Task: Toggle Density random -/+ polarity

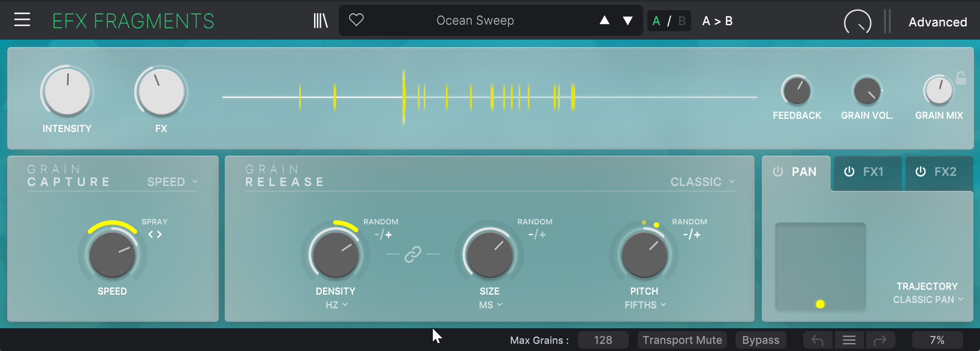Action: pyautogui.click(x=383, y=235)
